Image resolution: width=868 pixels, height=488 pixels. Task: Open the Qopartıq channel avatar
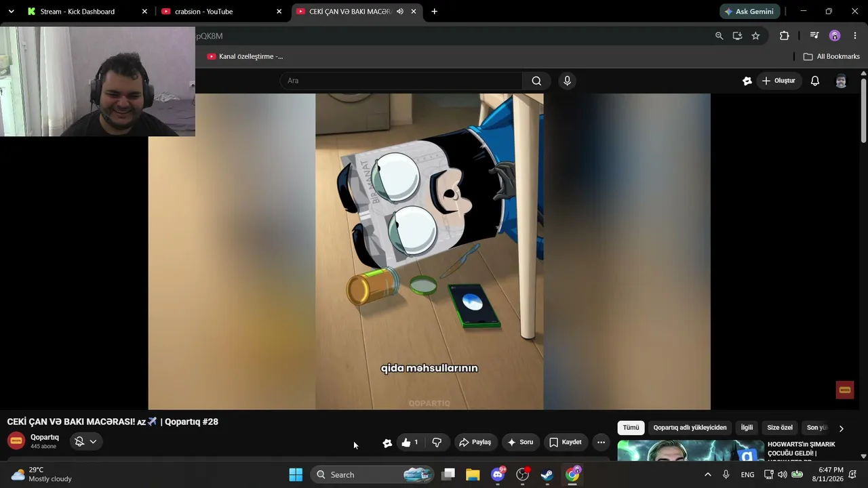[x=16, y=441]
